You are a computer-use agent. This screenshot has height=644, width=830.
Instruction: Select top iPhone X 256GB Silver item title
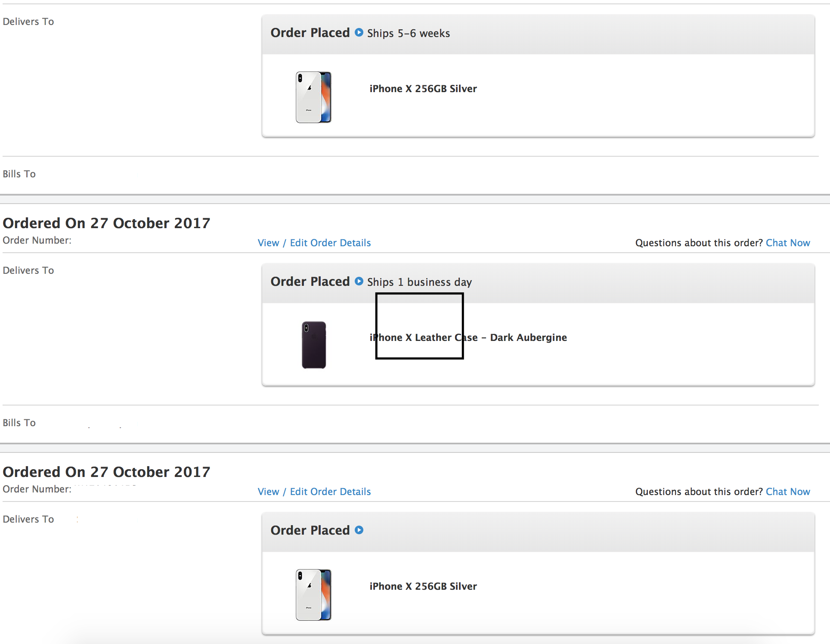pyautogui.click(x=423, y=89)
